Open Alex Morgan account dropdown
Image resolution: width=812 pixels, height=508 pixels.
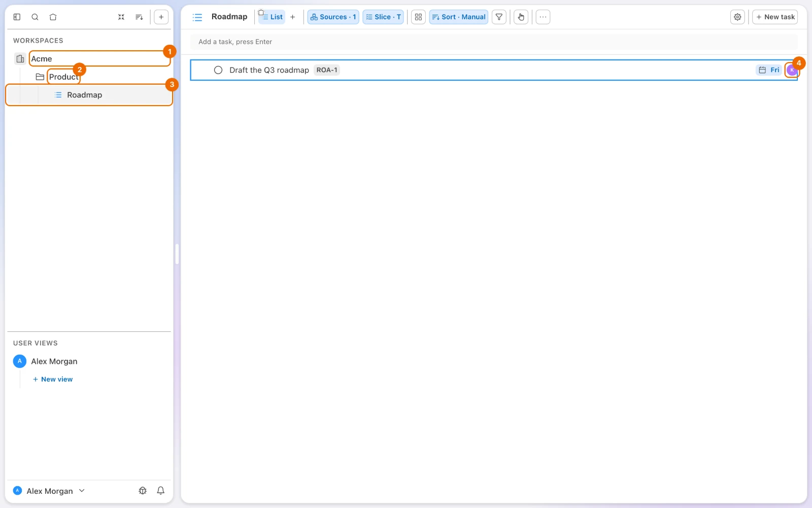point(49,491)
